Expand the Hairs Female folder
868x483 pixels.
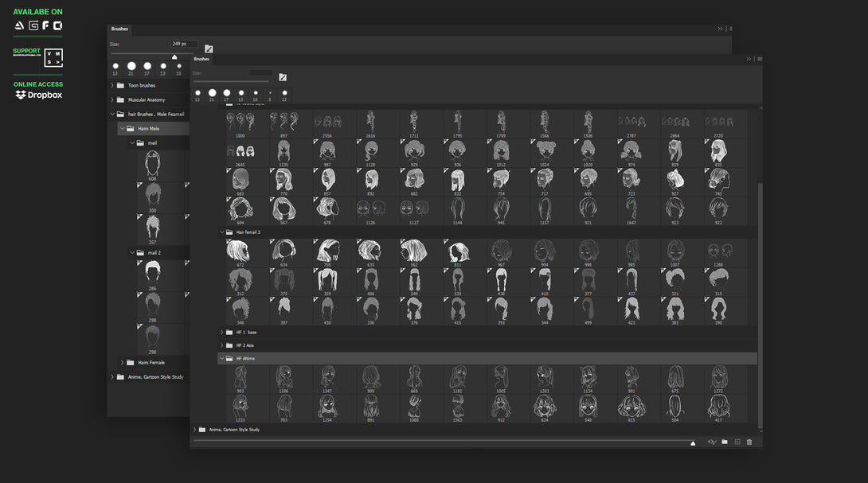123,362
